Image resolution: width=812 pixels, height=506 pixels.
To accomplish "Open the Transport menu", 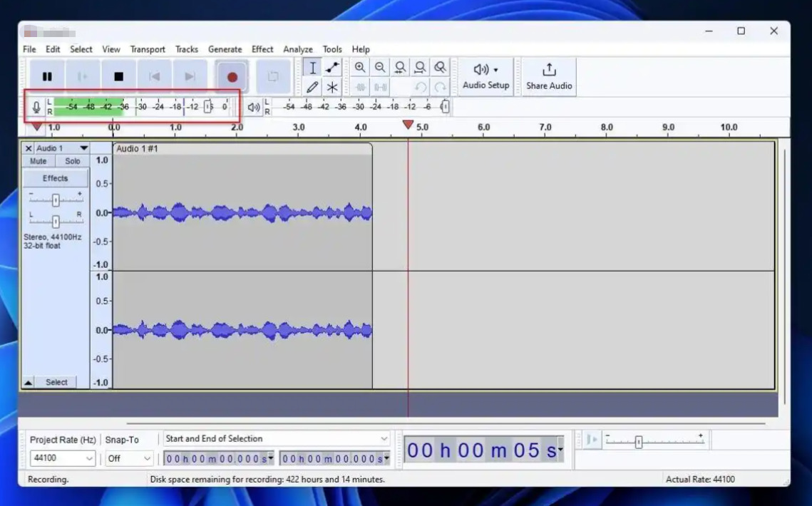I will (148, 49).
